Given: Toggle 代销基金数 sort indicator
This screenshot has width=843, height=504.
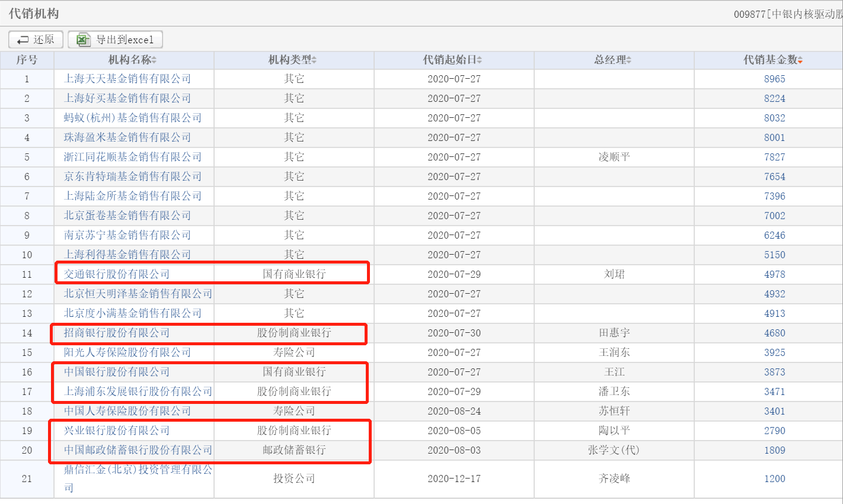Looking at the screenshot, I should pyautogui.click(x=800, y=60).
